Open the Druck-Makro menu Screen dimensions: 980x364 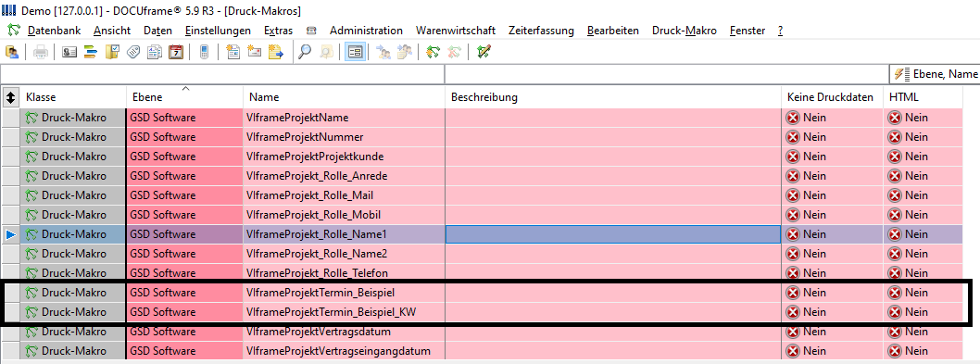[684, 30]
